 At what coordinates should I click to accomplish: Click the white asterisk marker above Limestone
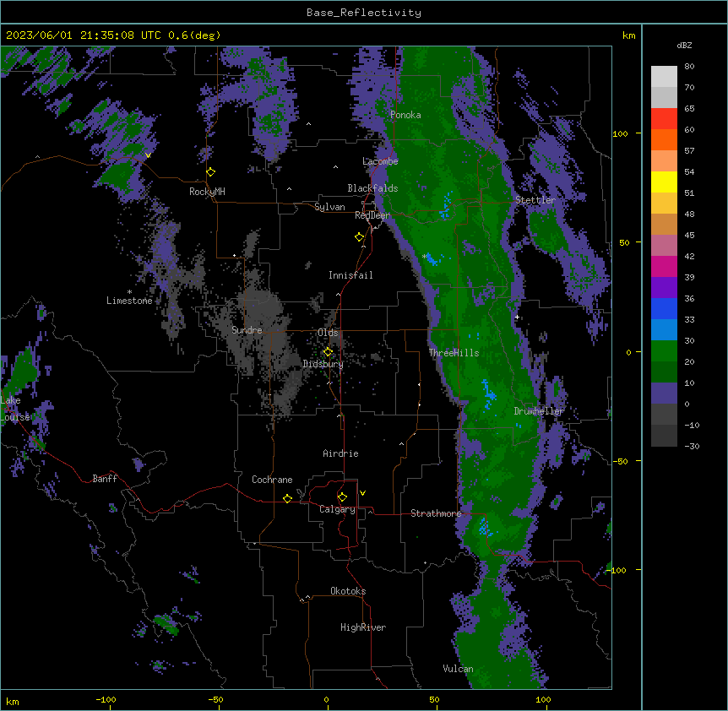click(129, 292)
